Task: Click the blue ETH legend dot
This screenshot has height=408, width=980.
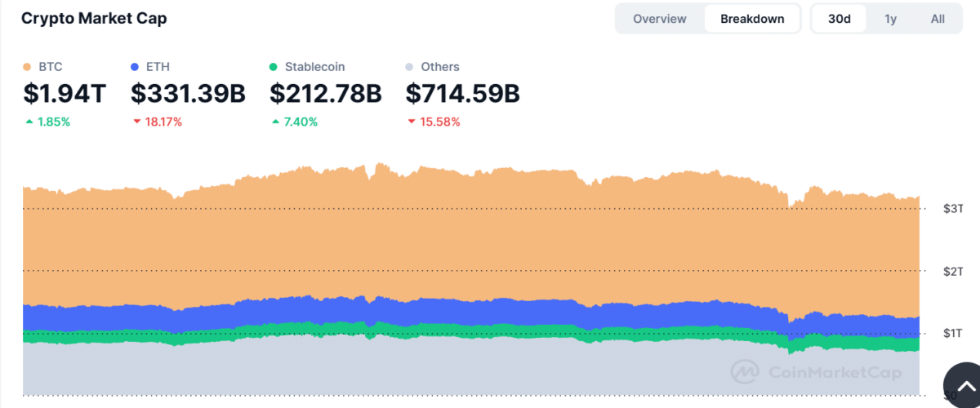Action: click(136, 67)
